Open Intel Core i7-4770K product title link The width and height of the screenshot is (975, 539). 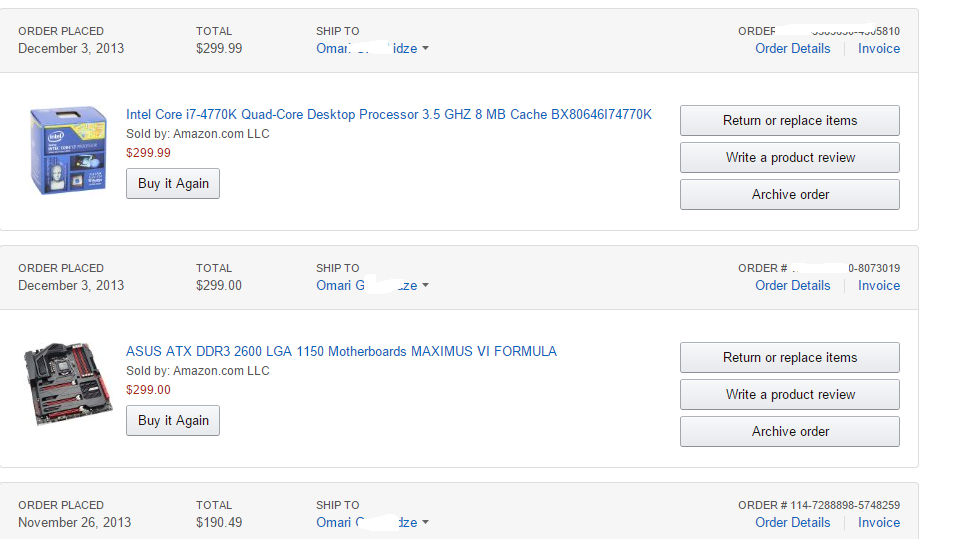[x=388, y=114]
